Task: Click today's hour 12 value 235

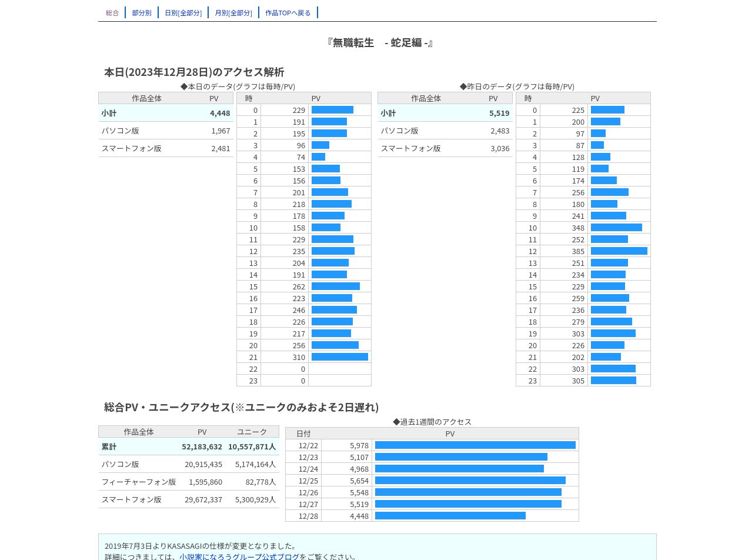Action: coord(299,251)
